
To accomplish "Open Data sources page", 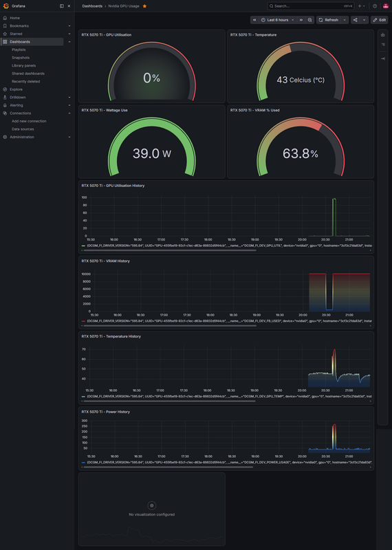I will coord(23,129).
